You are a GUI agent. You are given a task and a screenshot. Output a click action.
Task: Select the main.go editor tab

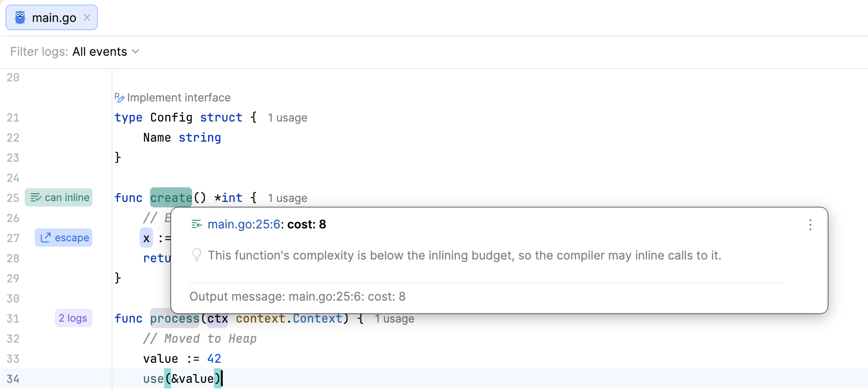[x=52, y=17]
